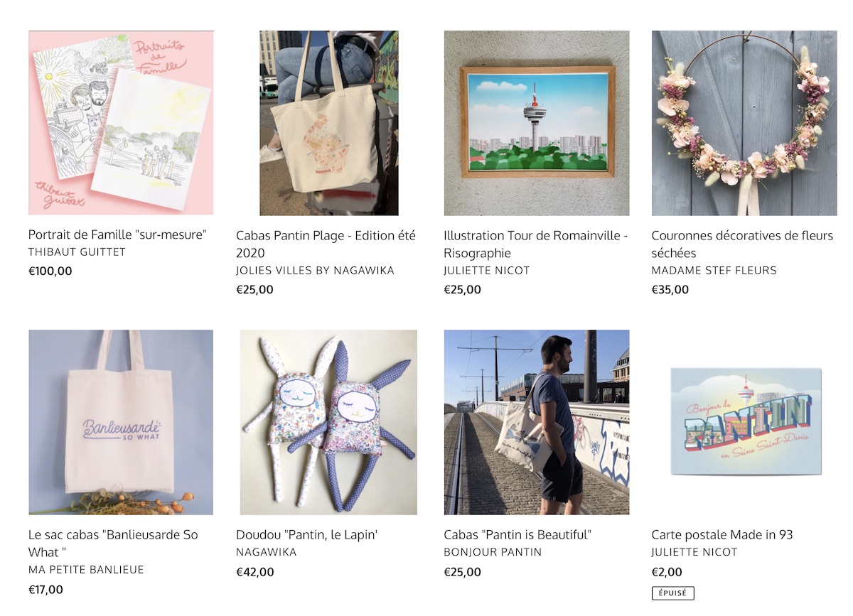The image size is (853, 616).
Task: Click Carte postale Made in 93 title
Action: [722, 534]
